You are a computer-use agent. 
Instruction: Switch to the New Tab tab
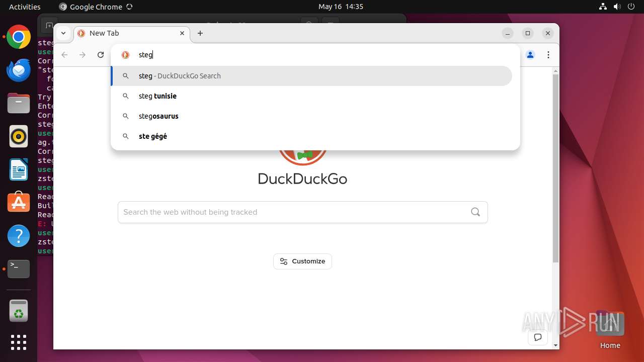pyautogui.click(x=132, y=33)
